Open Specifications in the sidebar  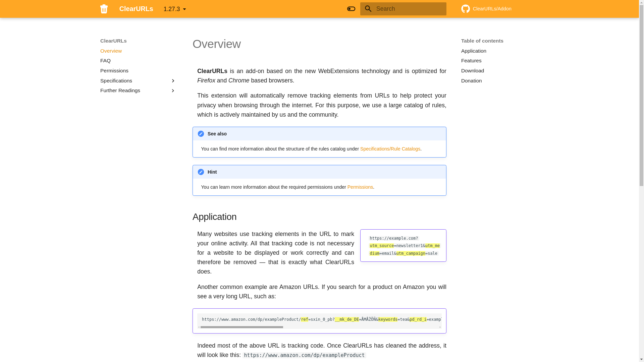[116, 81]
